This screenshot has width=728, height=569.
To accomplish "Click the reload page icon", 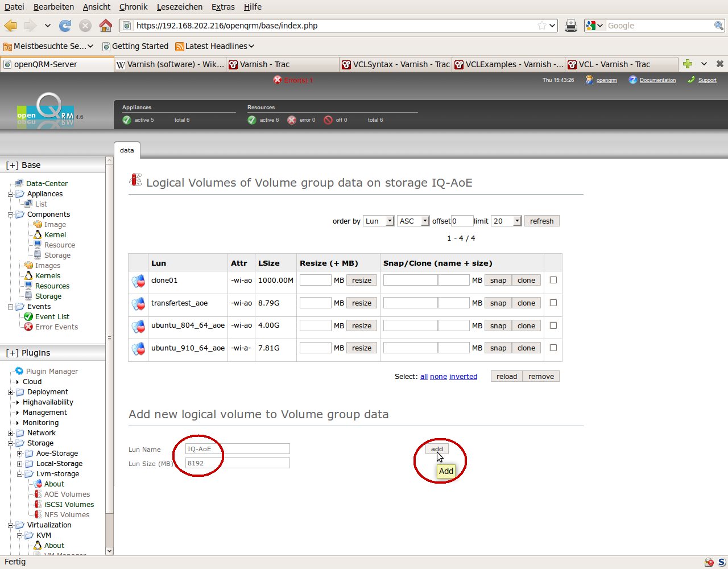I will click(65, 26).
